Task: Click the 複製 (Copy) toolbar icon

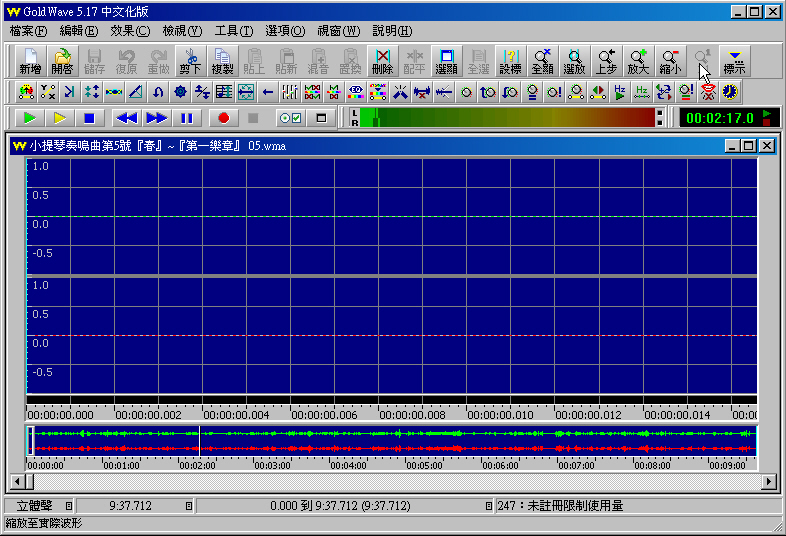Action: tap(222, 62)
